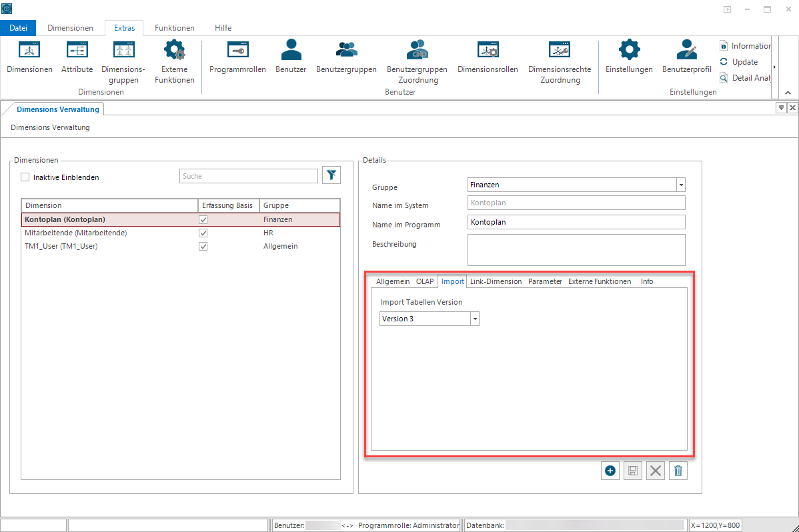The height and width of the screenshot is (532, 799).
Task: Open the Gruppe dropdown showing Finanzen
Action: (681, 185)
